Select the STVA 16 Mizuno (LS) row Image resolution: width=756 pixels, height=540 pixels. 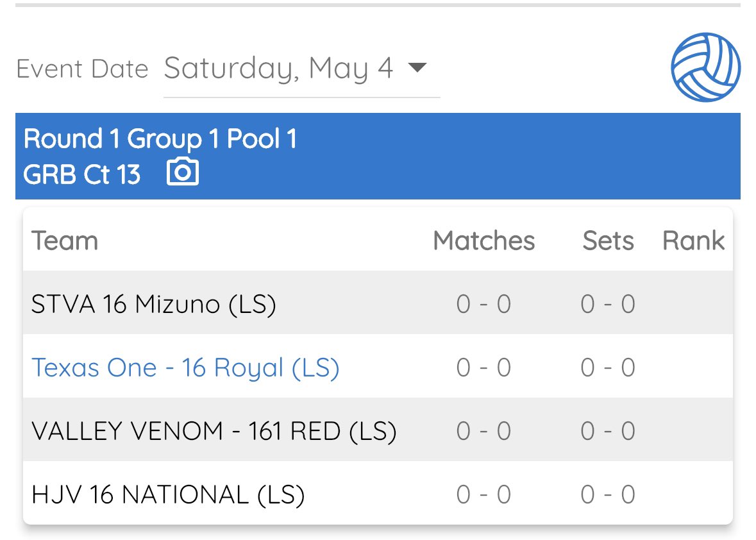[x=154, y=304]
